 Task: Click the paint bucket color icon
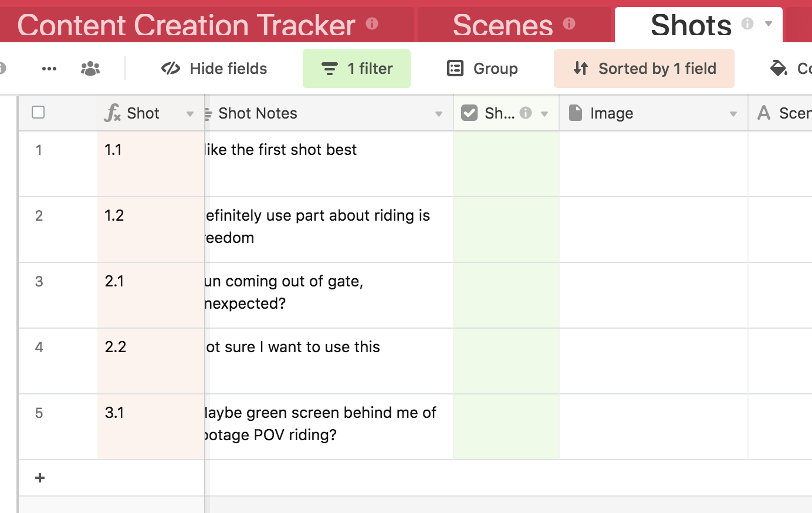pyautogui.click(x=779, y=69)
